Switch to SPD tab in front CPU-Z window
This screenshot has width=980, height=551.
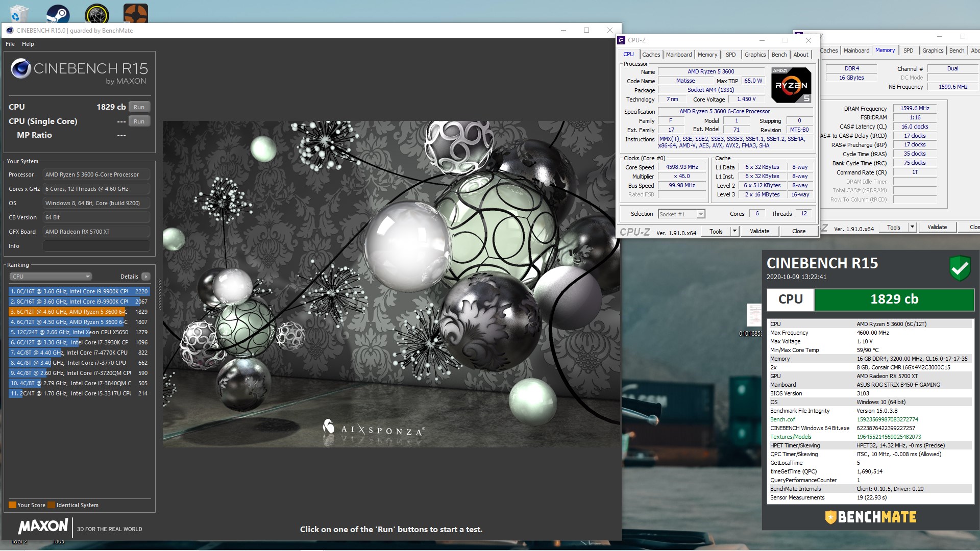(x=731, y=55)
